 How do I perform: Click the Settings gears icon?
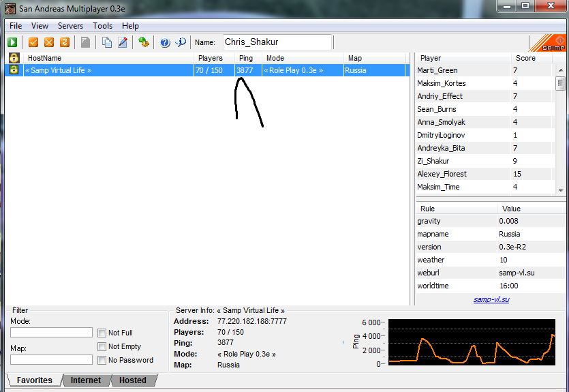[144, 42]
